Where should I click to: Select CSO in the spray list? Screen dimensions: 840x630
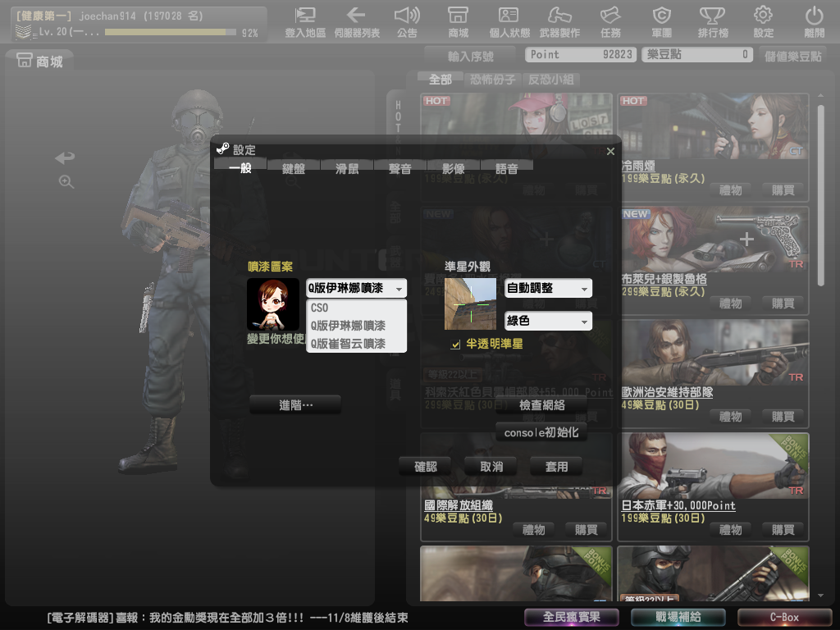tap(356, 308)
